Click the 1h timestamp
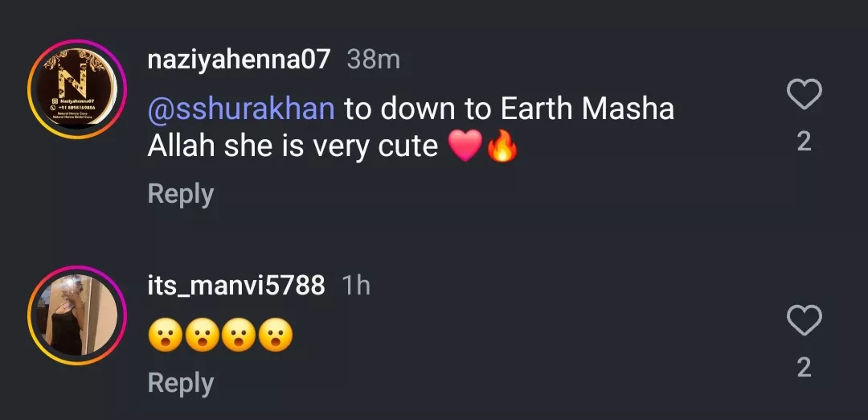868x420 pixels. coord(356,285)
